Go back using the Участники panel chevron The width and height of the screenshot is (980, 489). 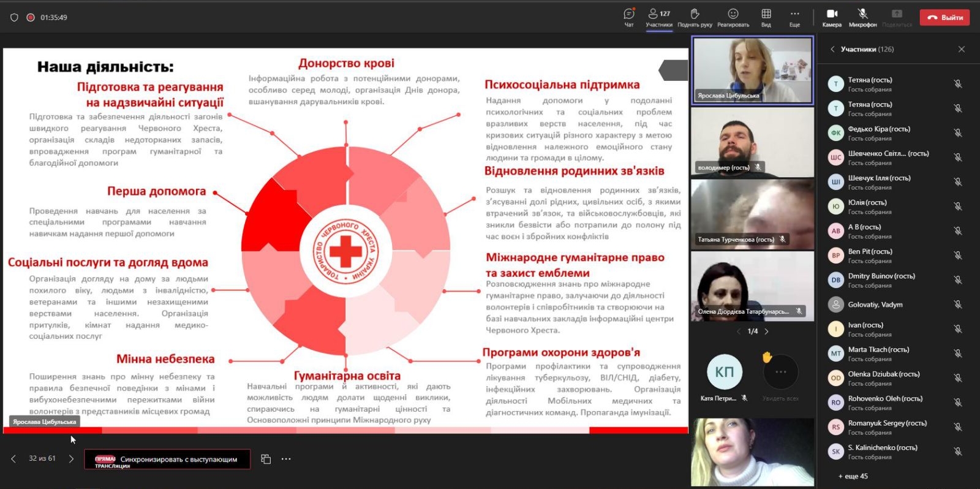(832, 49)
